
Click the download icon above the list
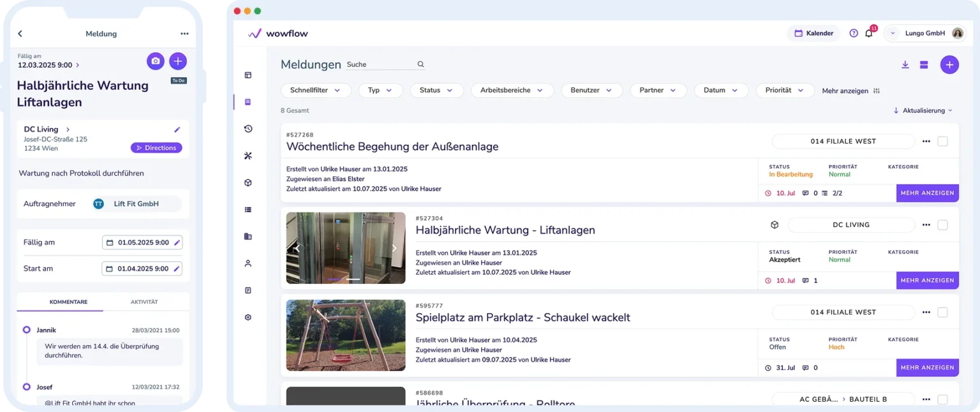[x=905, y=65]
